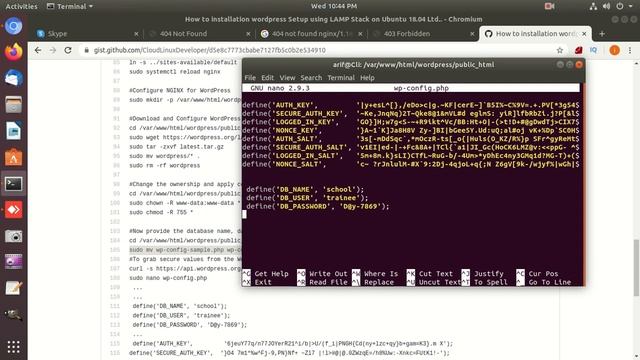This screenshot has width=640, height=360.
Task: Click 'sudo systemctl reload nginx' in the gist
Action: pyautogui.click(x=175, y=72)
